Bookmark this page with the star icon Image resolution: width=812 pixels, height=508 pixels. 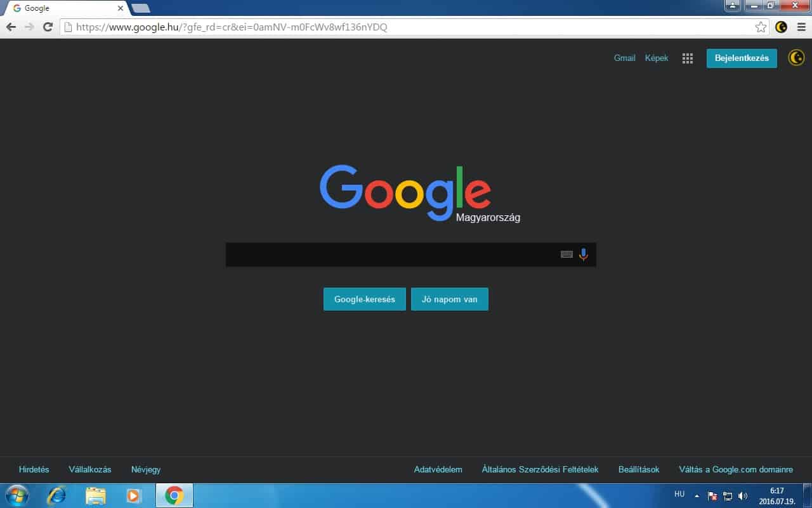click(x=761, y=27)
